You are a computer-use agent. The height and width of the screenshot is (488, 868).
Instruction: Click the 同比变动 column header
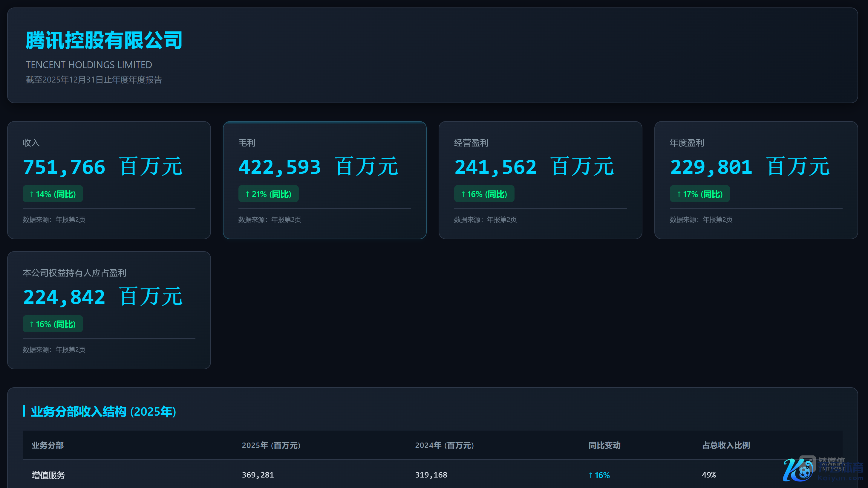click(x=604, y=445)
